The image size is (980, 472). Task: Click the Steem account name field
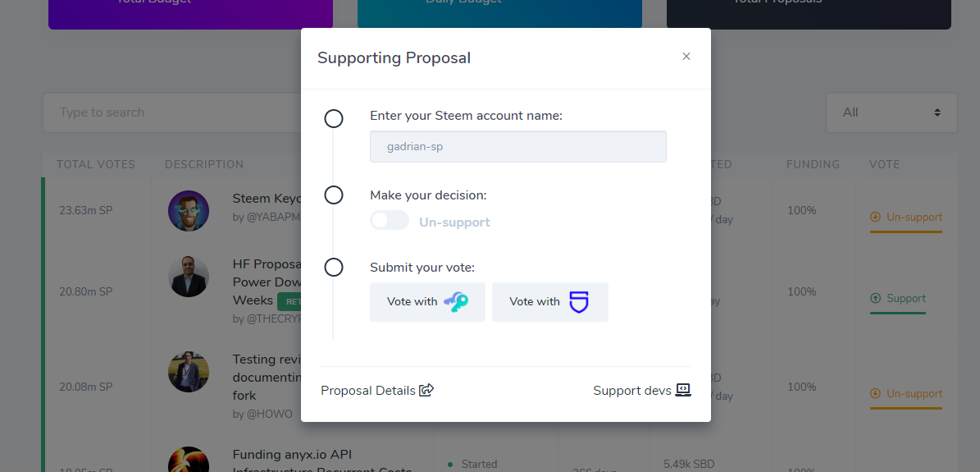point(518,146)
